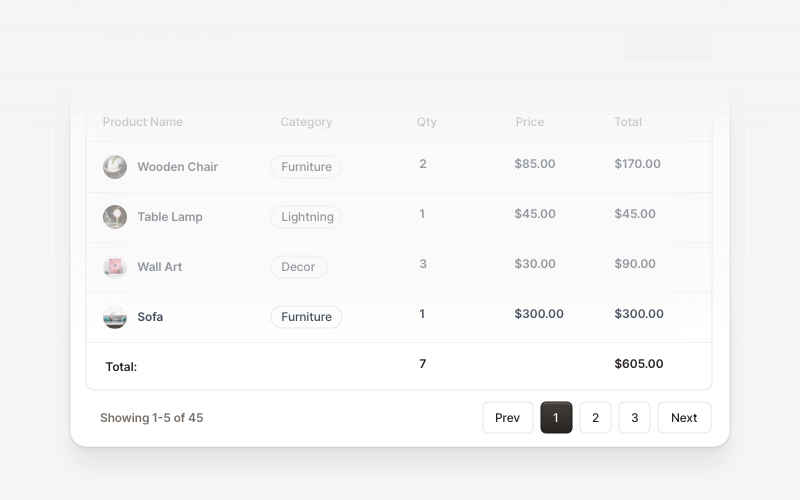Sort by Total column header
Viewport: 800px width, 500px height.
(x=628, y=122)
